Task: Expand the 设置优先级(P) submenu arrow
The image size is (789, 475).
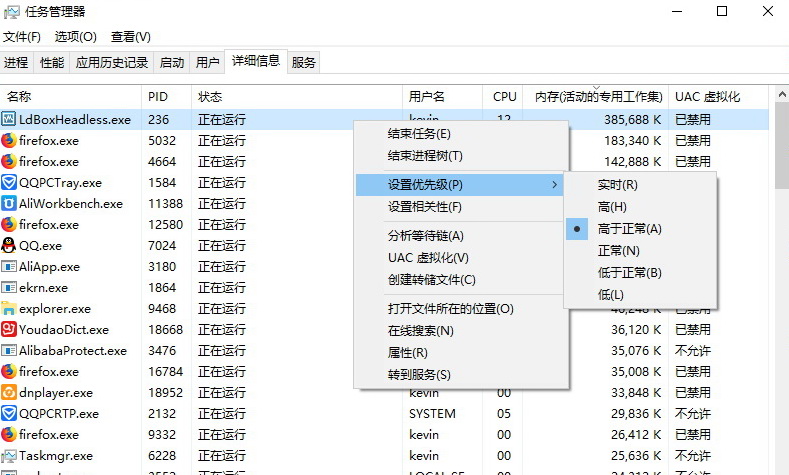Action: tap(555, 185)
